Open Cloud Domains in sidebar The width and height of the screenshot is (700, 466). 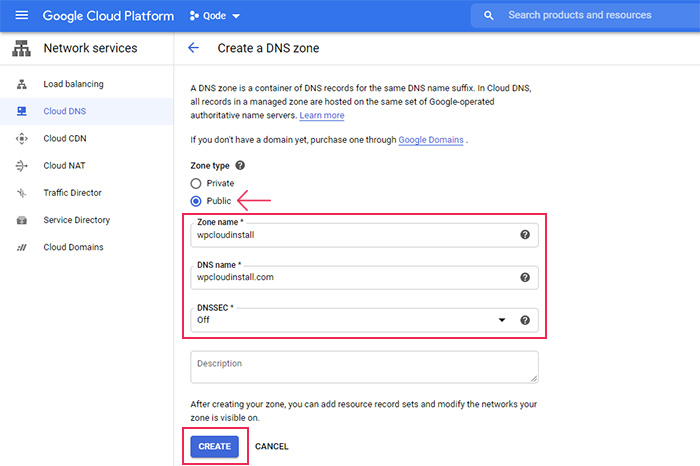click(x=87, y=247)
